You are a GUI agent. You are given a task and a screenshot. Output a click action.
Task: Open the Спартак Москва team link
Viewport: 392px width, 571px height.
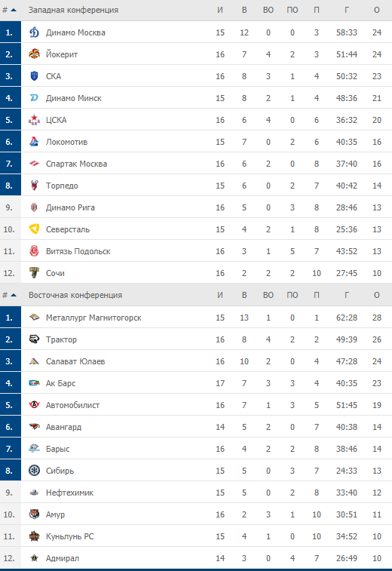coord(76,164)
